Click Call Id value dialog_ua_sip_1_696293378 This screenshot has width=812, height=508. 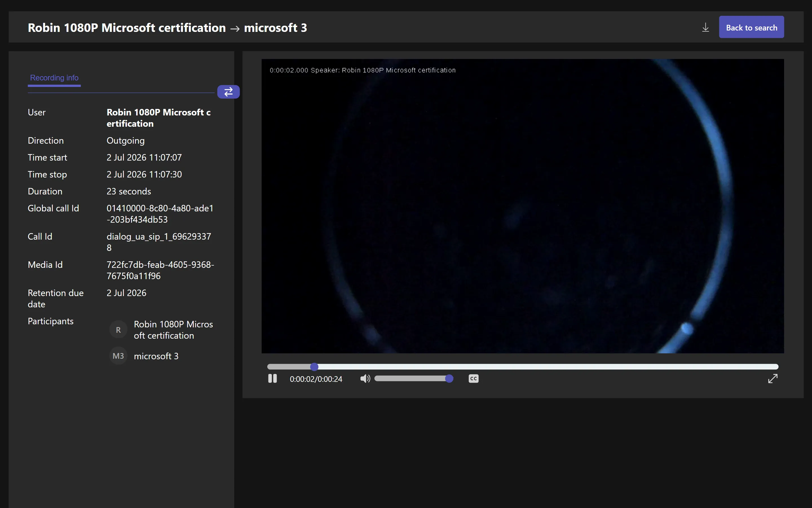(x=159, y=242)
